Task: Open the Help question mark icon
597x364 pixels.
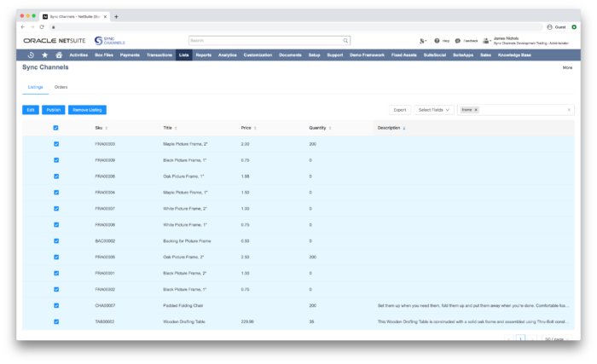Action: point(437,41)
